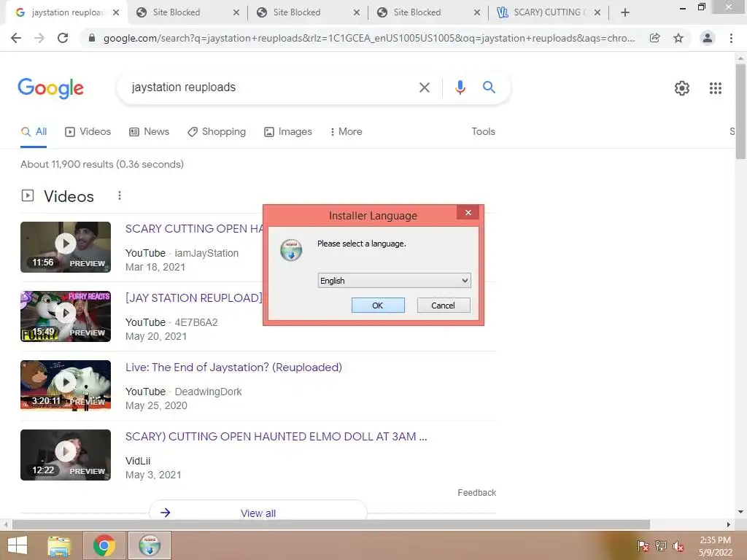This screenshot has width=747, height=560.
Task: Cancel the installer language dialog
Action: [443, 306]
